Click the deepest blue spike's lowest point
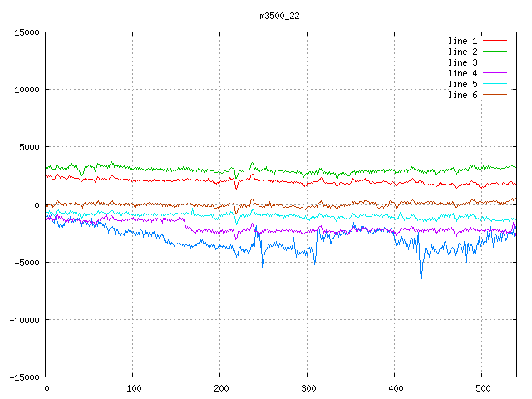Screen dimensions: 532x399 [421, 280]
